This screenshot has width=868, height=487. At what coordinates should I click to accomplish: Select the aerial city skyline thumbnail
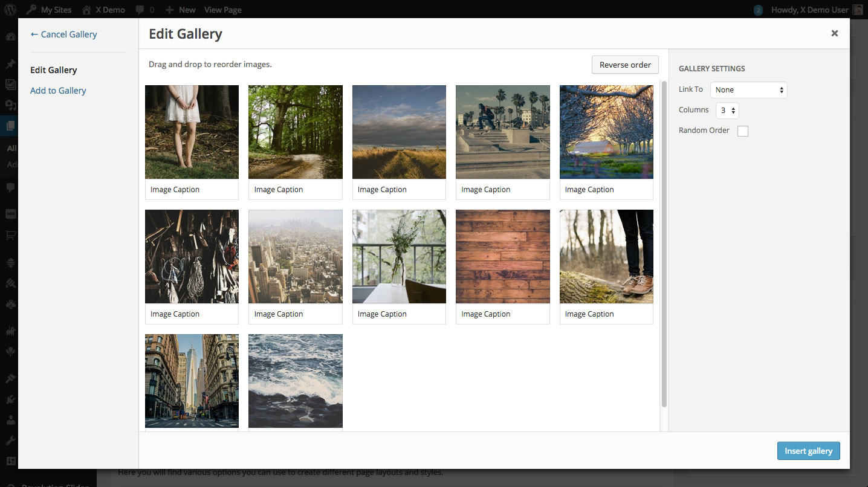coord(296,256)
